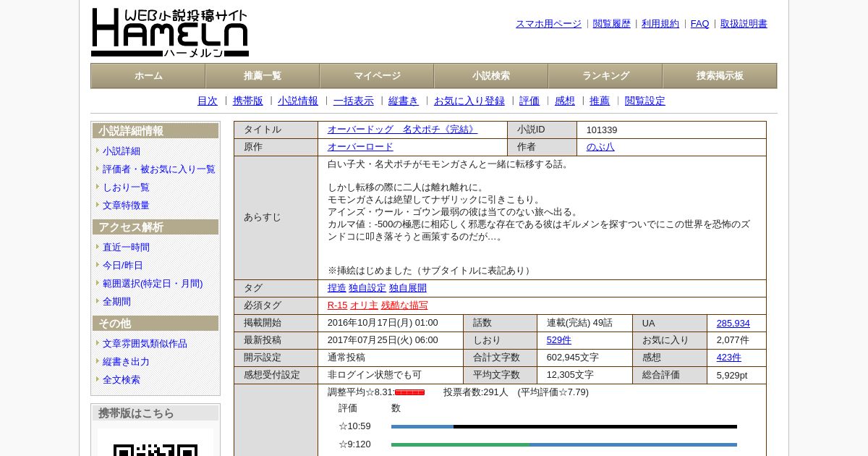
Task: Open the 利用規約 link
Action: point(660,24)
